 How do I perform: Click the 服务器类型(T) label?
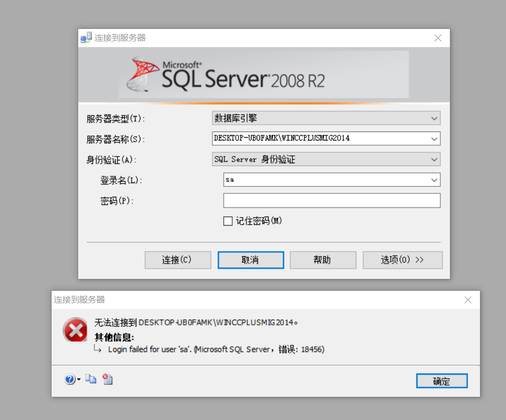[116, 119]
